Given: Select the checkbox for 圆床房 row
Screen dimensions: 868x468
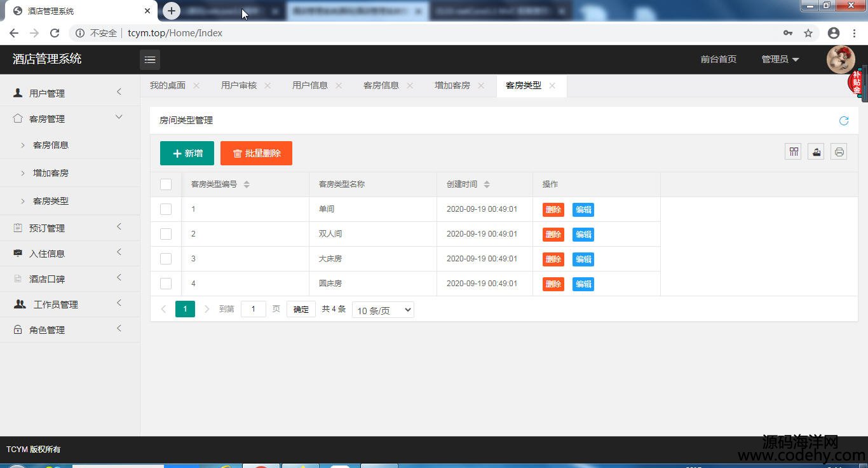Looking at the screenshot, I should coord(166,284).
